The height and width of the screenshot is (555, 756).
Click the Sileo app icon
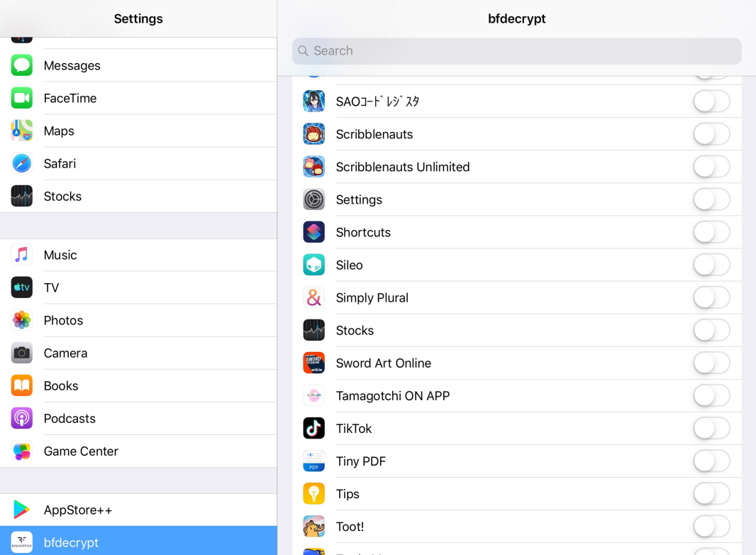click(313, 265)
